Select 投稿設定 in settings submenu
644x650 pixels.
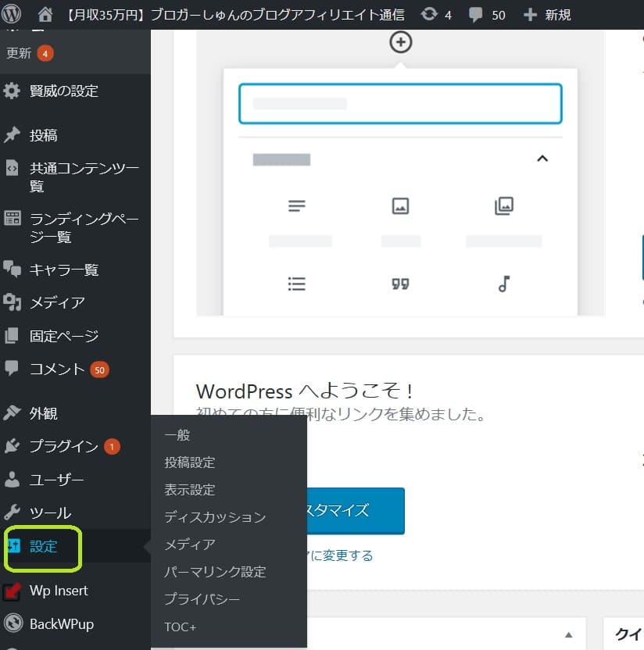189,462
